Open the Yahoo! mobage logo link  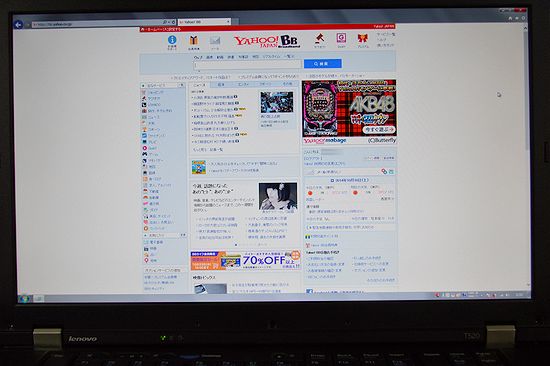(x=325, y=140)
